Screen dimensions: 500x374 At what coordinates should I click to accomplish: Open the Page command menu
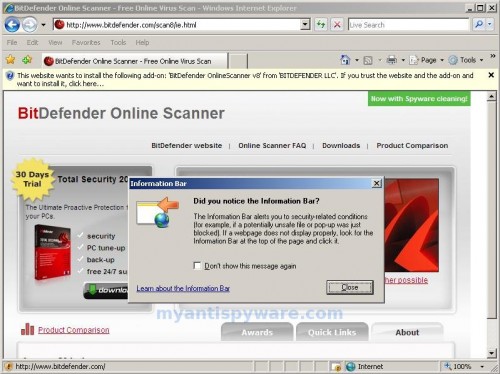pos(427,60)
